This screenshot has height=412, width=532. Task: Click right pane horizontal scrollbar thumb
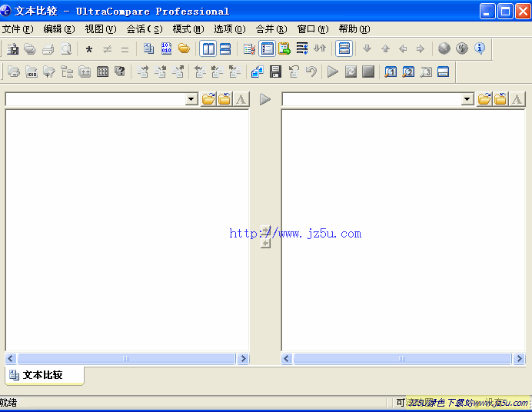tap(402, 358)
